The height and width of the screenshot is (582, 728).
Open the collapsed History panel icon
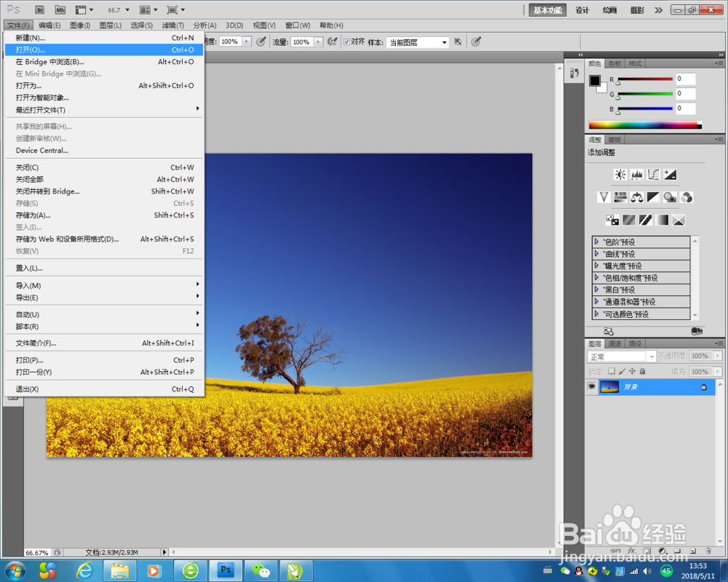pyautogui.click(x=574, y=73)
